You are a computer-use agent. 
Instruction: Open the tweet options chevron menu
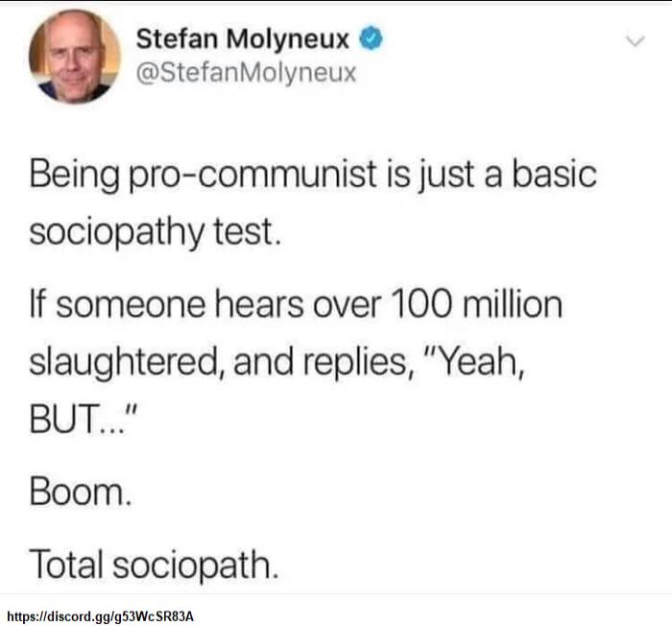tap(636, 41)
